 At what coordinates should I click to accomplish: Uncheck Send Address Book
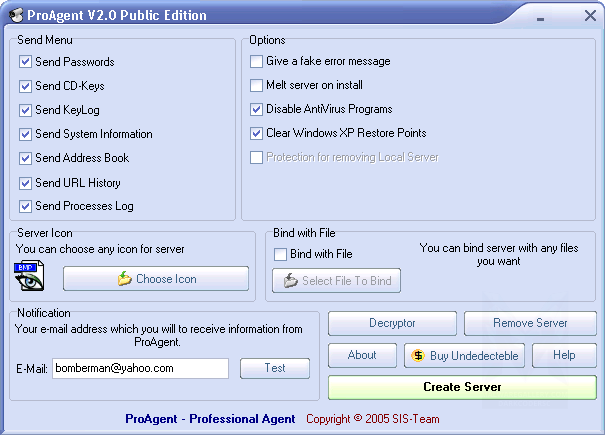26,158
